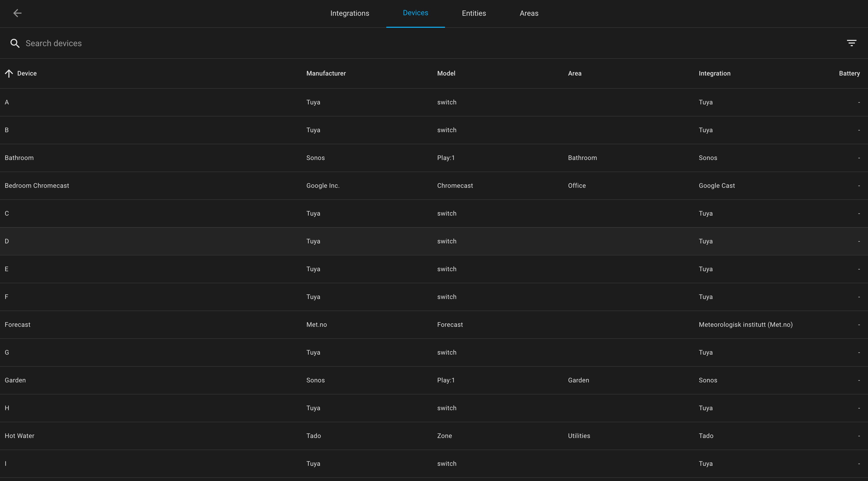Click Tuya integration in row G
Screen dimensions: 868x481
click(706, 352)
